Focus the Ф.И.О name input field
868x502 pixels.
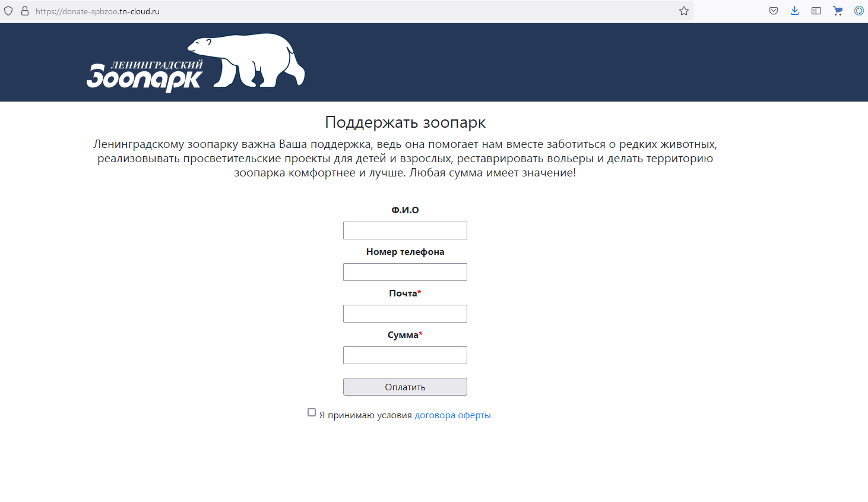(405, 231)
